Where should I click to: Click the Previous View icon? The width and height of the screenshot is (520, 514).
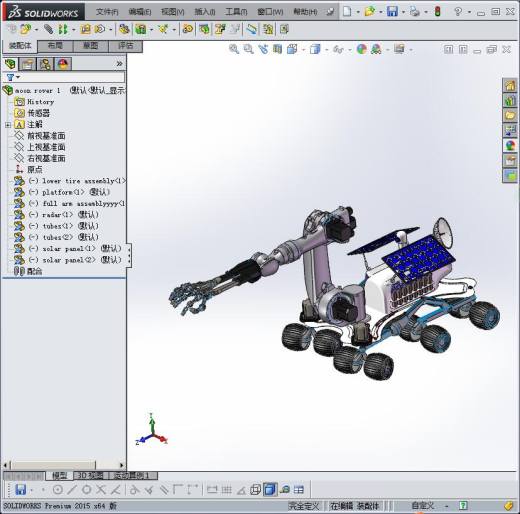263,49
